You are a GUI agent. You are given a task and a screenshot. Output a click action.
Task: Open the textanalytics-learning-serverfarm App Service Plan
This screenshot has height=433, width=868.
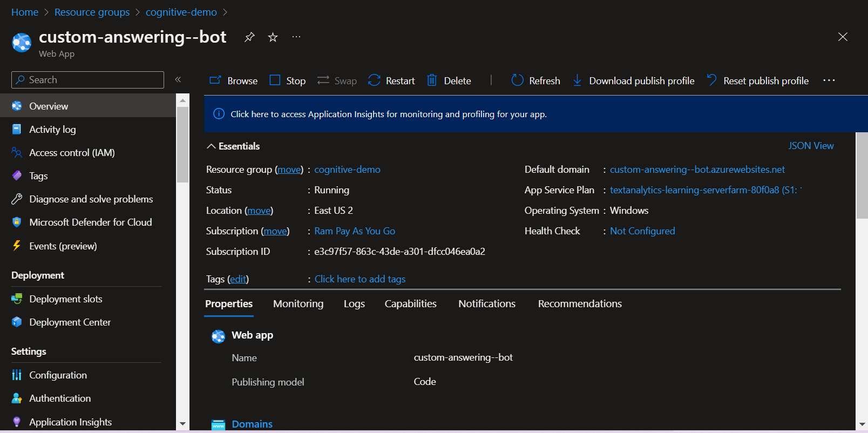706,190
